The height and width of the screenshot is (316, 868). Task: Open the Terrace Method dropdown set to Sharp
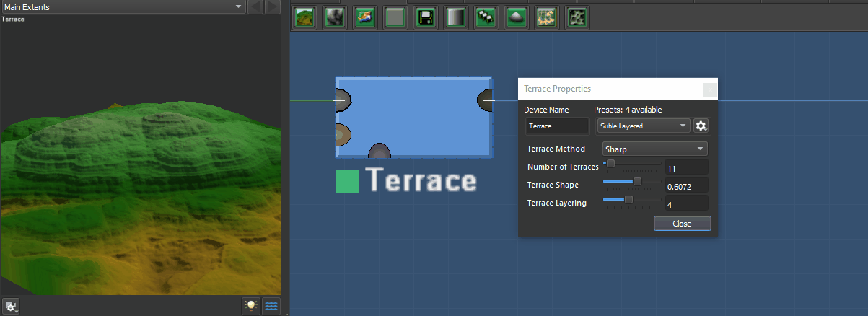click(654, 149)
